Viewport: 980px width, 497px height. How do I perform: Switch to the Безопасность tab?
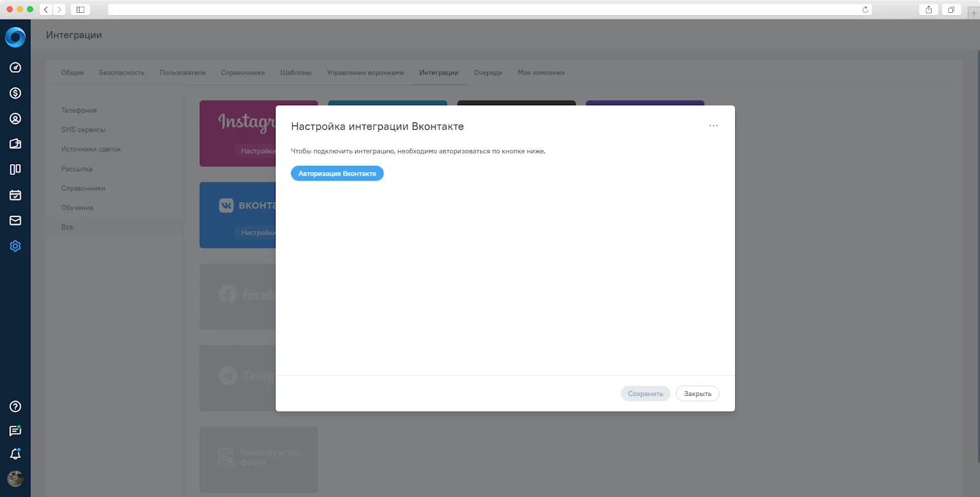click(x=122, y=72)
